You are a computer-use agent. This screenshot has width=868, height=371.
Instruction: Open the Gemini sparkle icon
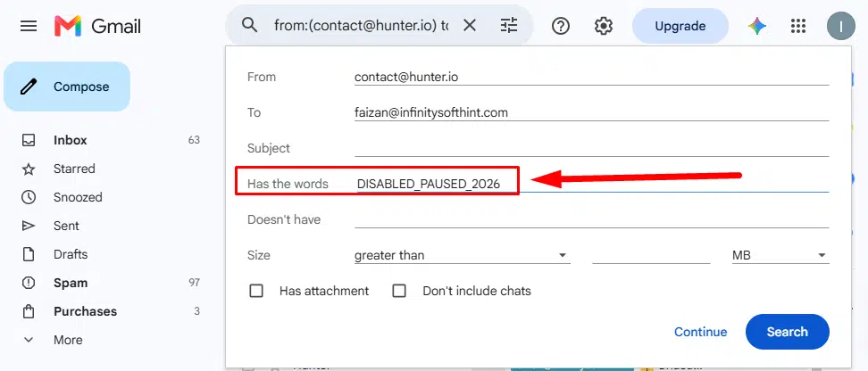click(x=756, y=26)
